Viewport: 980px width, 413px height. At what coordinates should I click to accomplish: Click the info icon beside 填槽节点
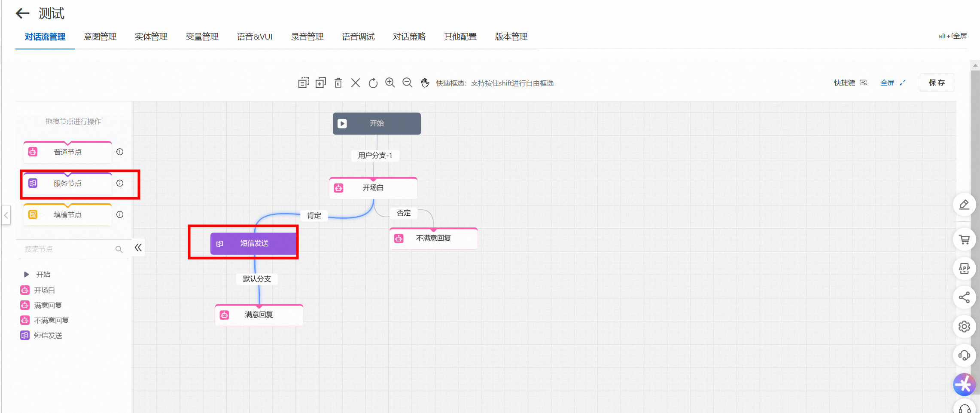(120, 214)
